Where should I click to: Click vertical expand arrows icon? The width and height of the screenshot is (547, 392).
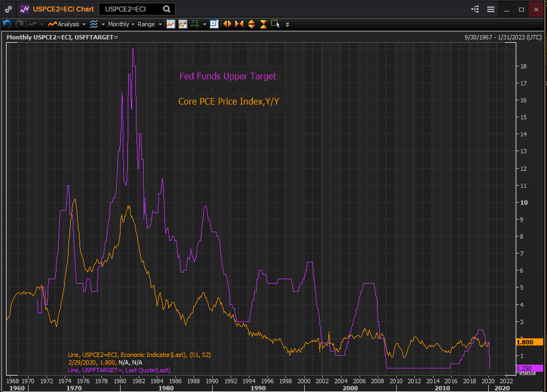click(252, 24)
